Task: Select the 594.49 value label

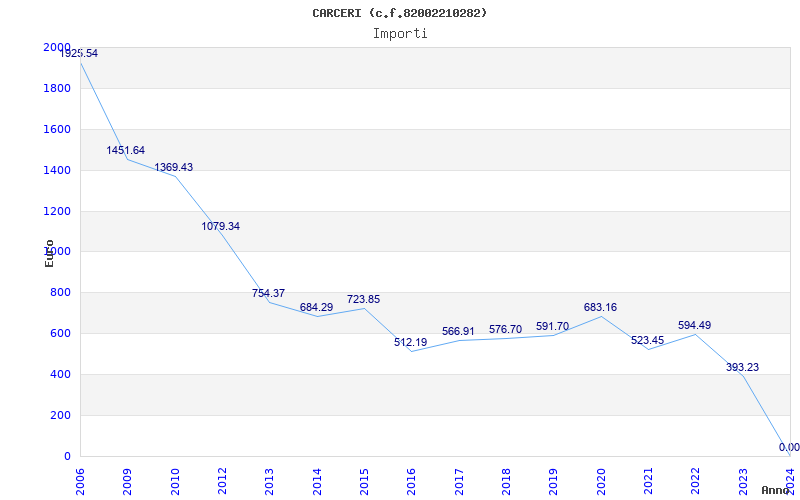Action: tap(694, 326)
